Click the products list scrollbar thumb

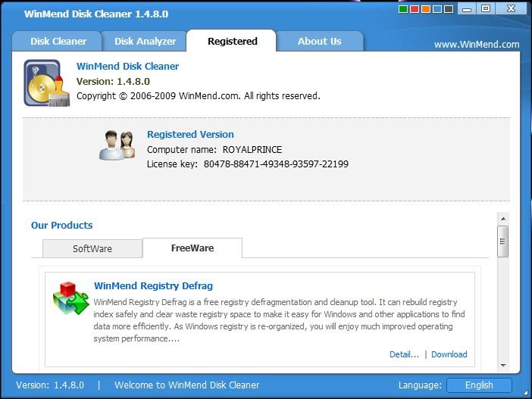(x=502, y=242)
